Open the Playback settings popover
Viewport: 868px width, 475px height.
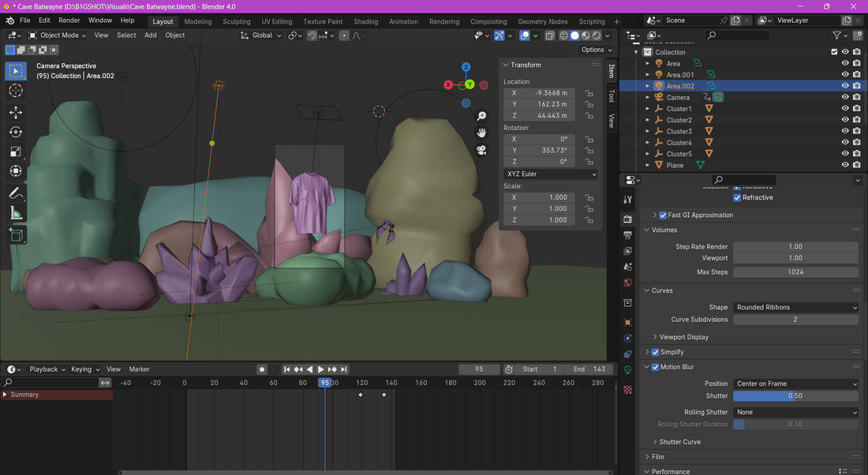click(47, 369)
